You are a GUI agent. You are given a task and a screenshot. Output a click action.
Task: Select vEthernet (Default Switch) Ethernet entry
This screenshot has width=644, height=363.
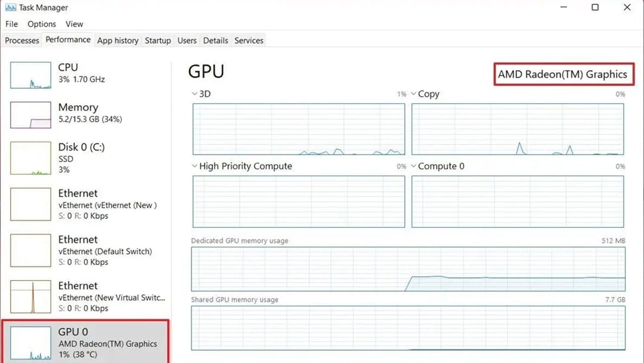pyautogui.click(x=104, y=251)
